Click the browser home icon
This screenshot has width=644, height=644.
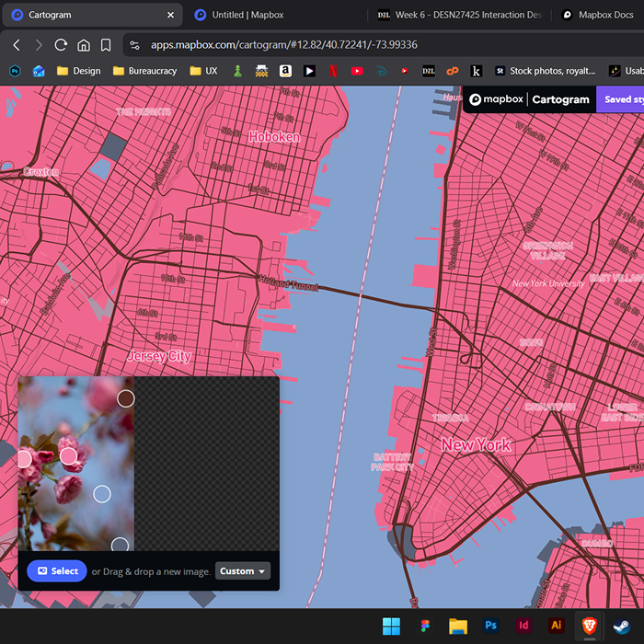click(83, 44)
